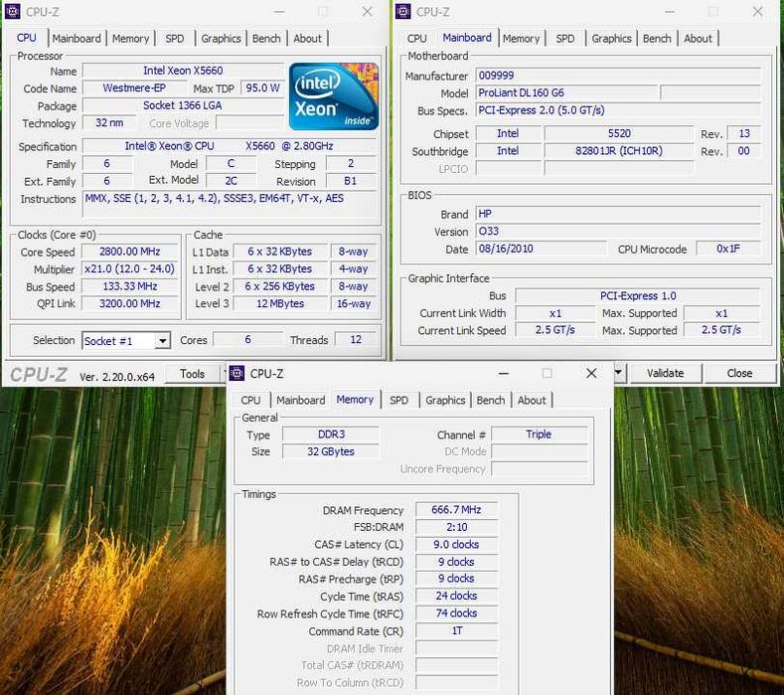Click CPU-Z app icon in Mainboard window title

click(x=403, y=11)
